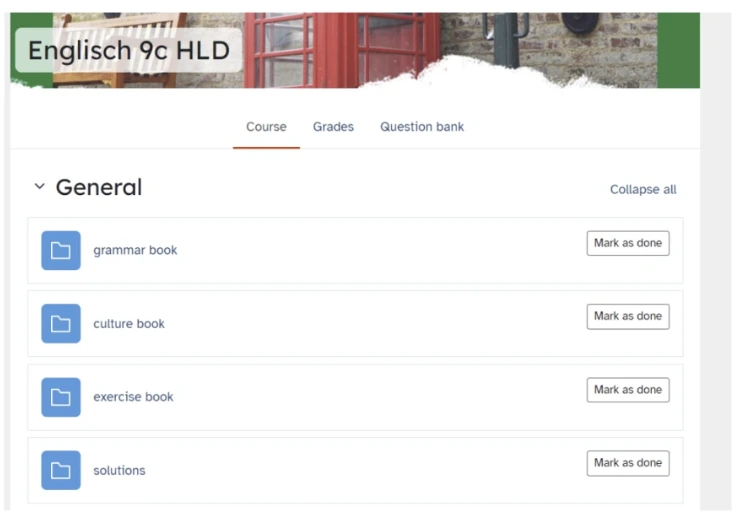Screen dimensions: 744x520
Task: Open the grammar book link
Action: 135,250
